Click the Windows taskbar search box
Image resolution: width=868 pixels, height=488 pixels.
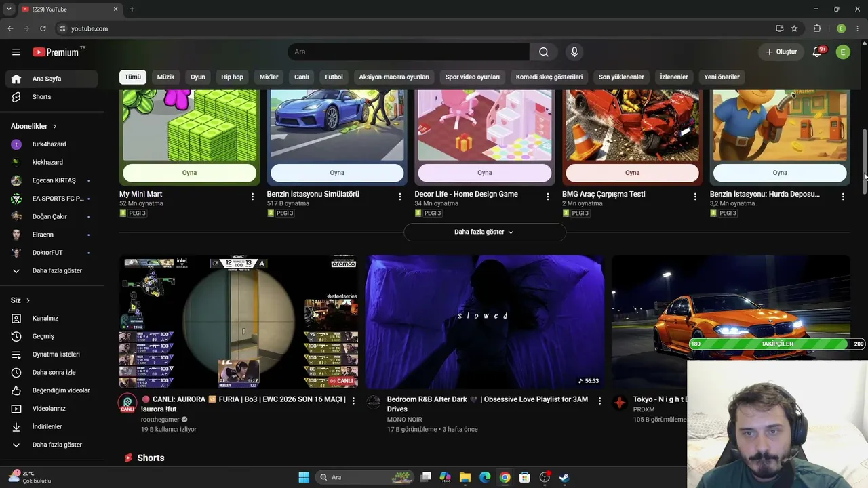364,477
